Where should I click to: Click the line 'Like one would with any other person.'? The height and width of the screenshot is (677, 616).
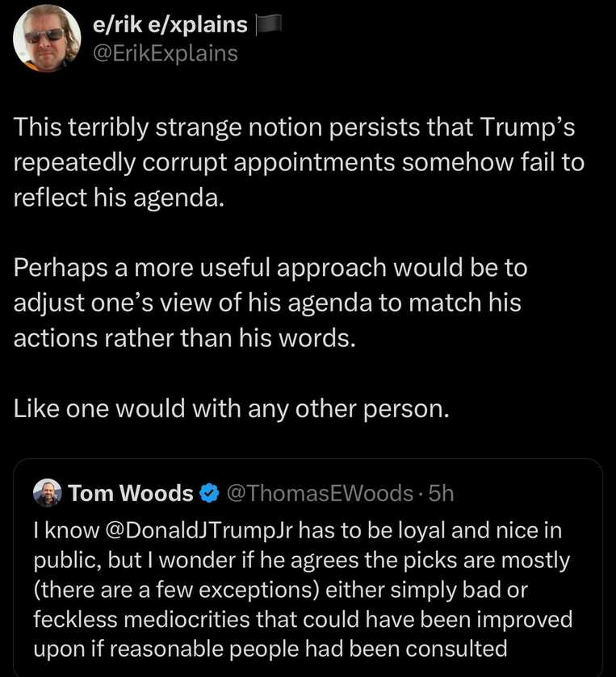point(232,408)
